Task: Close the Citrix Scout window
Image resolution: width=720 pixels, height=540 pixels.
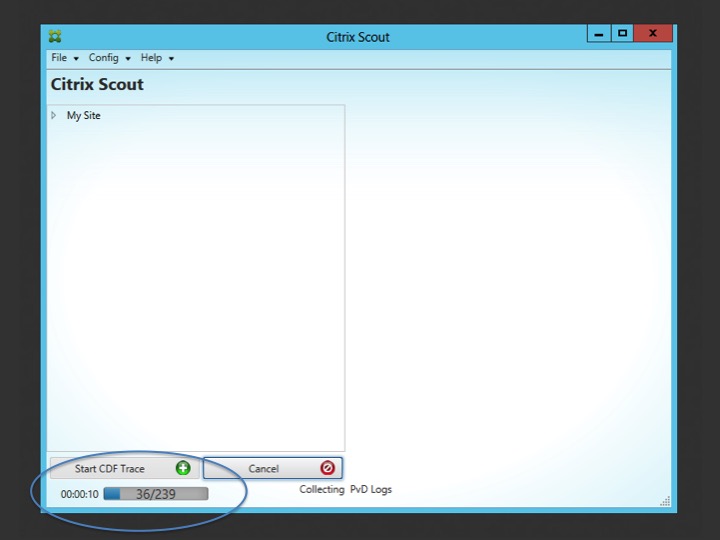Action: tap(653, 34)
